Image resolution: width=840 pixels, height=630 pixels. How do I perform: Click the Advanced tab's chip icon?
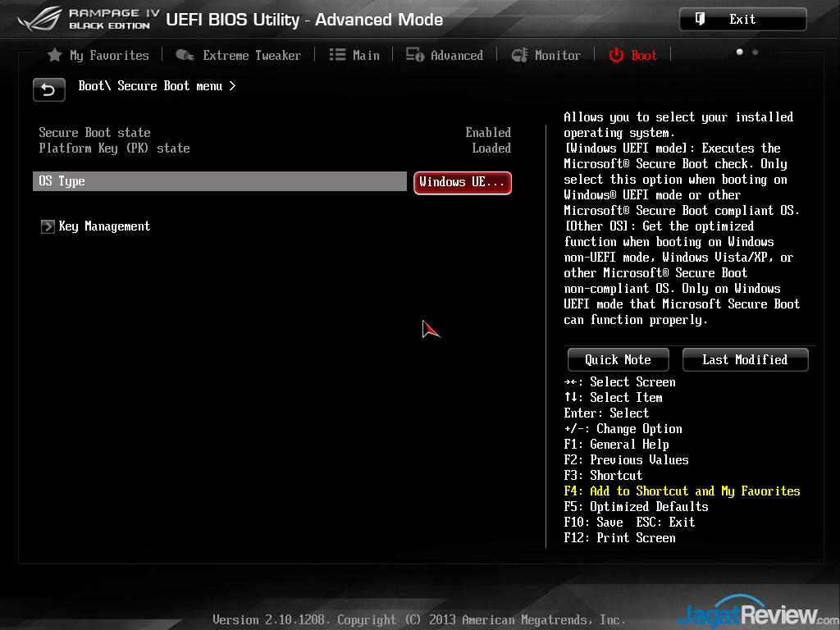tap(415, 55)
